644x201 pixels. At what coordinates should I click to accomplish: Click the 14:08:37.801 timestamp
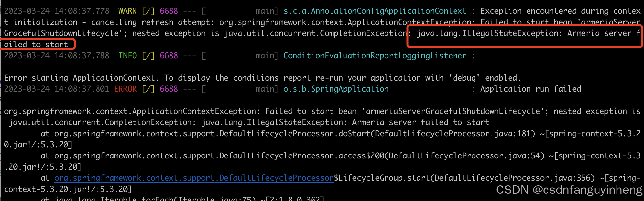(x=82, y=89)
